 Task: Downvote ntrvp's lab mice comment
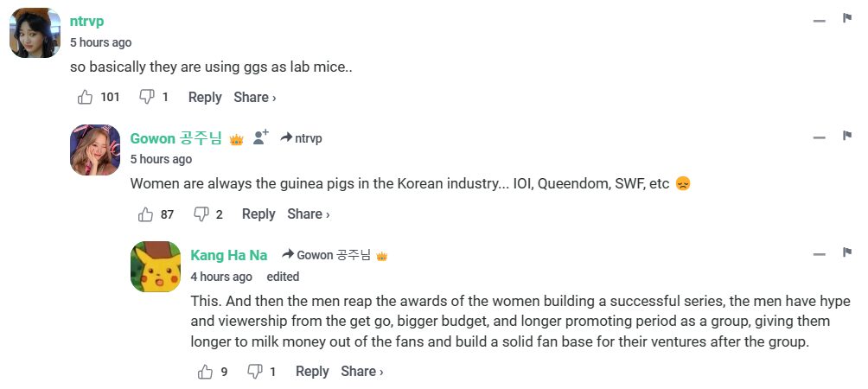coord(147,98)
